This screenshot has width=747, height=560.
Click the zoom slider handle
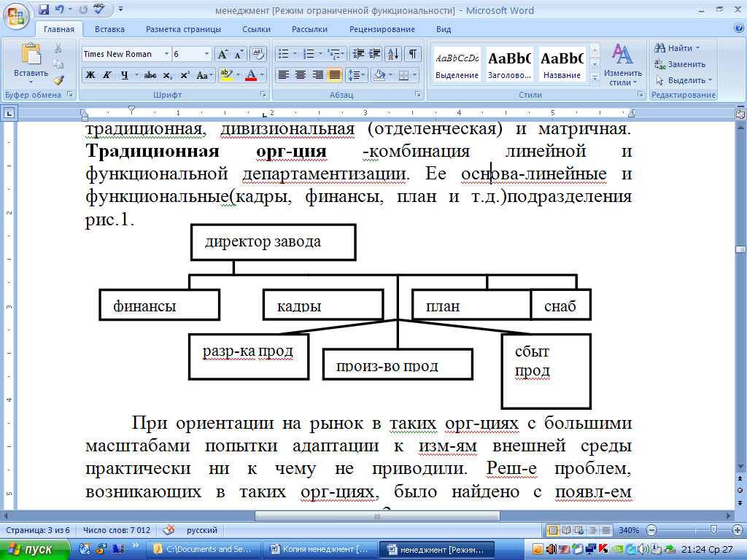coord(713,530)
